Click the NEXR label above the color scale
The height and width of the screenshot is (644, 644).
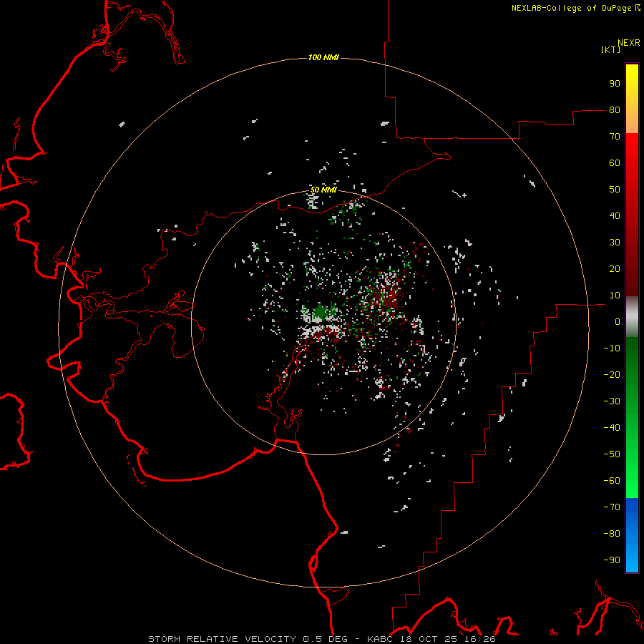pyautogui.click(x=629, y=43)
